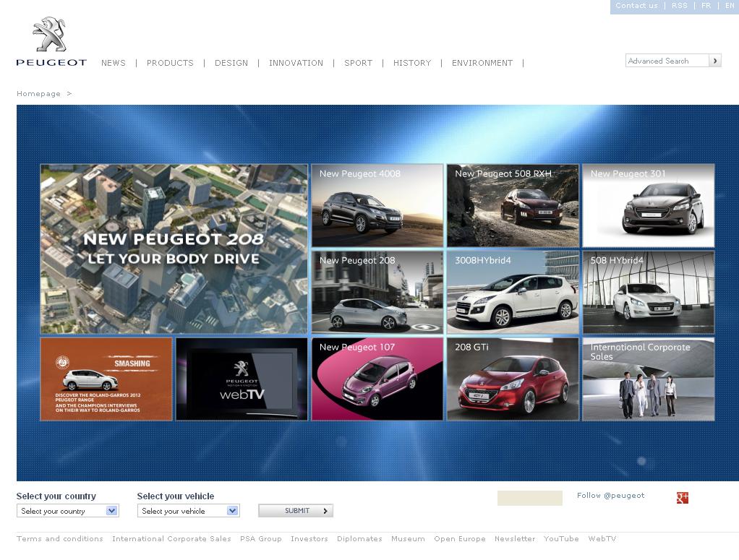
Task: Open the PRODUCTS menu
Action: click(x=170, y=63)
